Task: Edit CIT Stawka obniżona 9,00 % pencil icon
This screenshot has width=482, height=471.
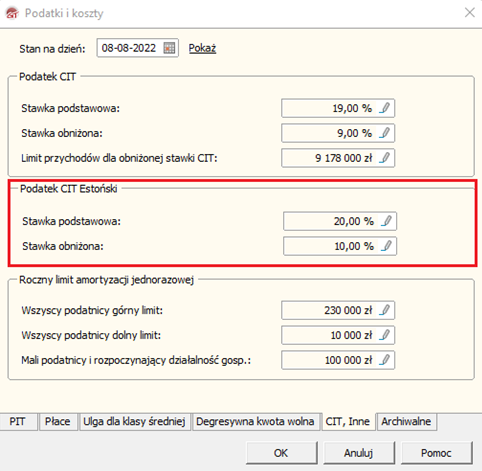Action: pos(385,133)
